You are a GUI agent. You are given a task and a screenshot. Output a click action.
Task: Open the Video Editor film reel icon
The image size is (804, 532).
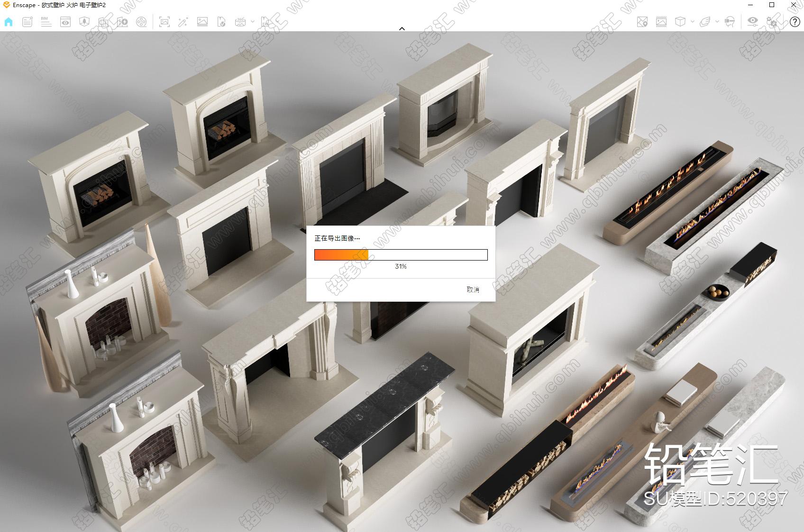click(141, 22)
